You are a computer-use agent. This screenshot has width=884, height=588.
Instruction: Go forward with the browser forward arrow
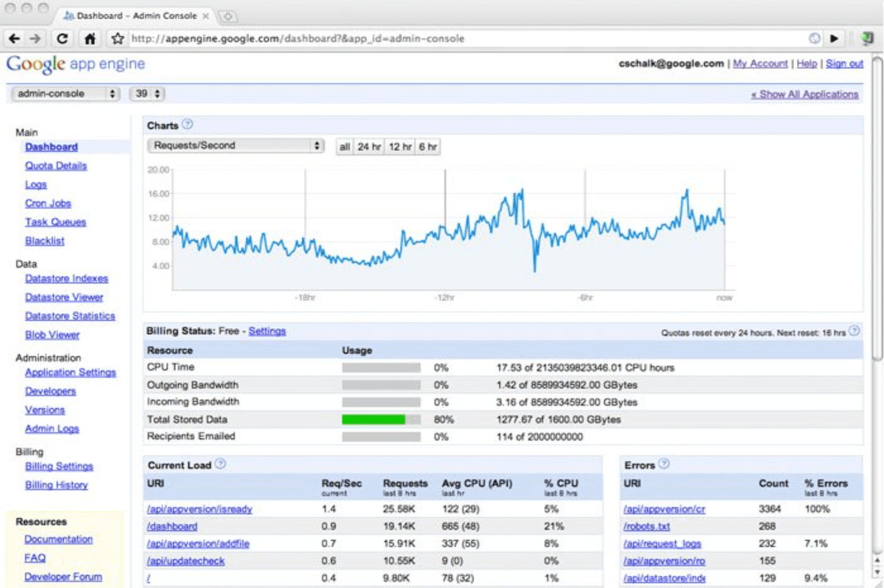35,39
